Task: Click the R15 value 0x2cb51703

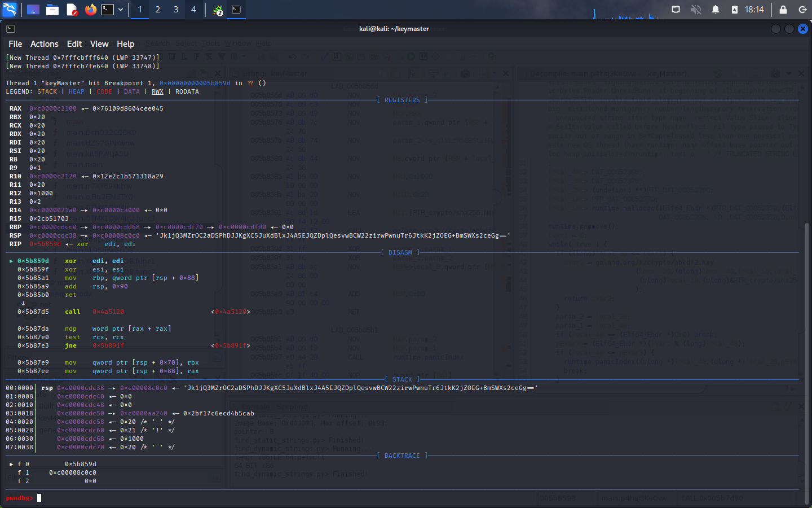Action: coord(49,218)
